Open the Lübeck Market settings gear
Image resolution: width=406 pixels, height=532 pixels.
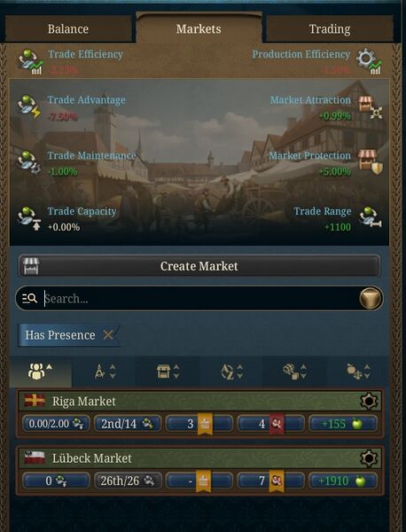pos(369,458)
